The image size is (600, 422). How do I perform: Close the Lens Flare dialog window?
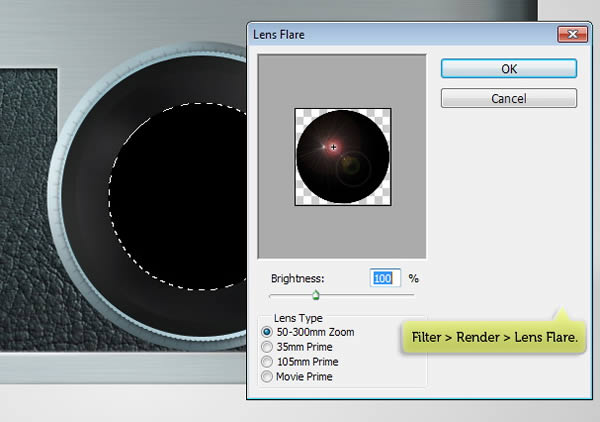(x=572, y=34)
